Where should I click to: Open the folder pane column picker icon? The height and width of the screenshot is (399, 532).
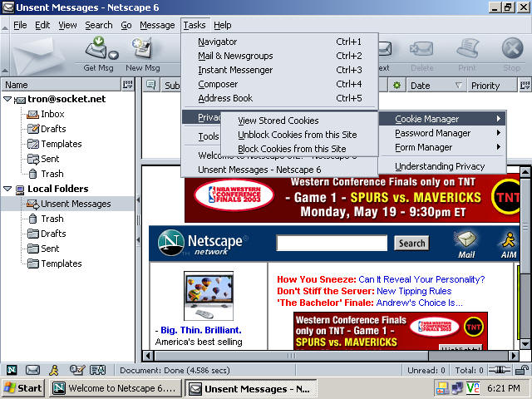click(x=127, y=85)
